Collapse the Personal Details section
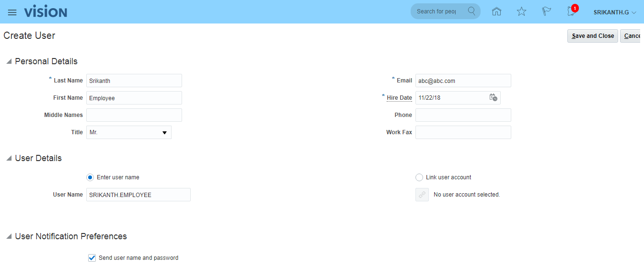Image resolution: width=644 pixels, height=268 pixels. tap(9, 61)
